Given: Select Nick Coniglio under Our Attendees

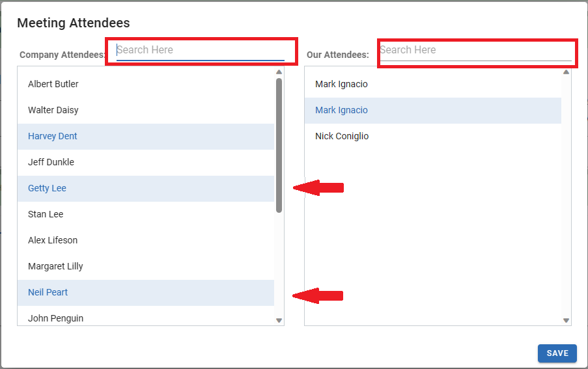Looking at the screenshot, I should coord(342,136).
